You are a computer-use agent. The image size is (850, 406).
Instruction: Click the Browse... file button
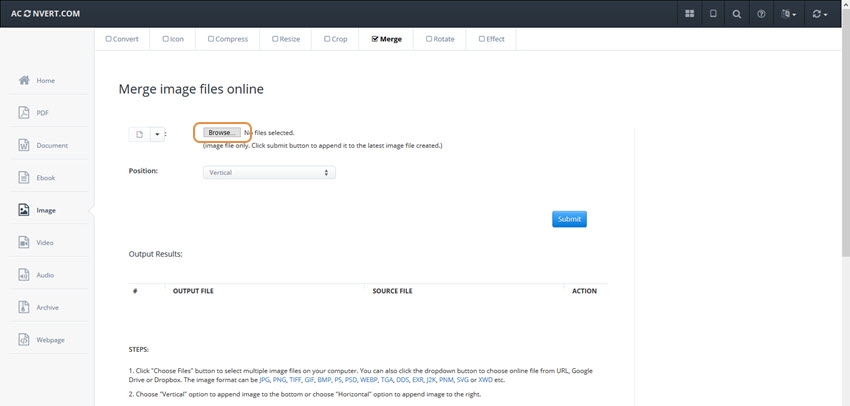221,132
